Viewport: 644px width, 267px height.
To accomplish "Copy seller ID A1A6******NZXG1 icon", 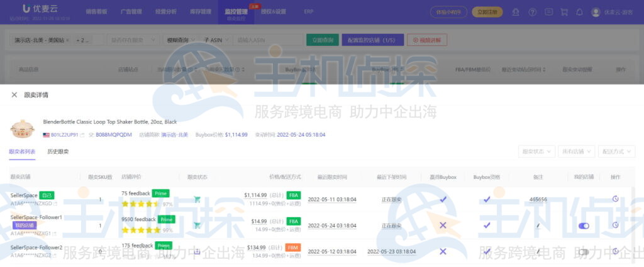I will pos(54,234).
